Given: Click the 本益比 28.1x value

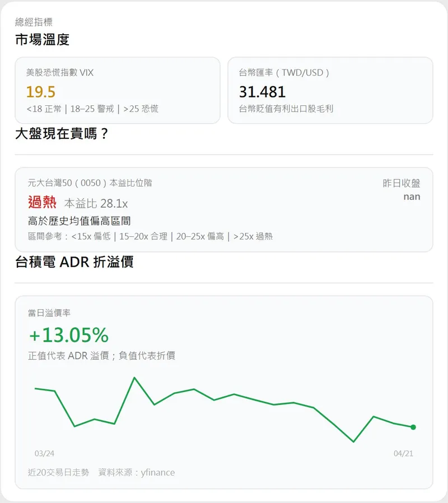Looking at the screenshot, I should click(x=96, y=203).
